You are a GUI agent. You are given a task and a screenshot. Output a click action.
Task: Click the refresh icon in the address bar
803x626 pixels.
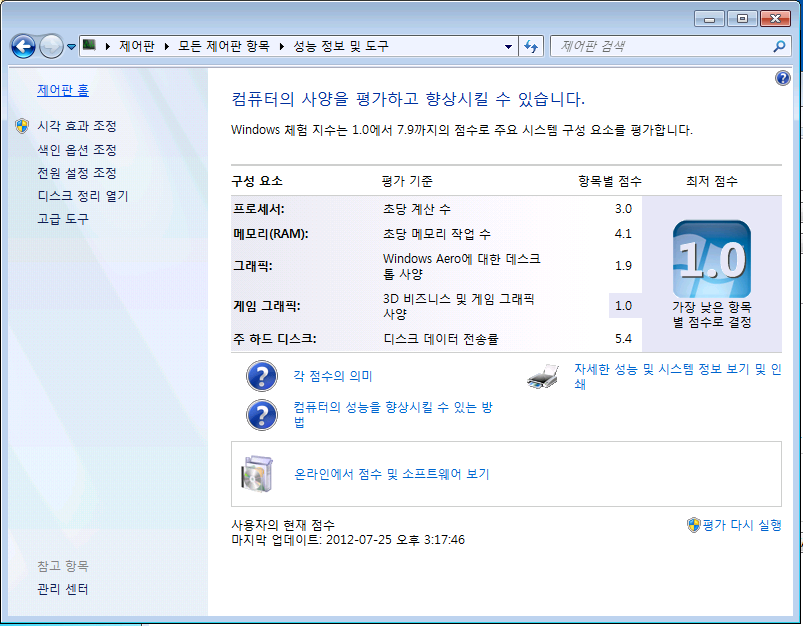tap(531, 46)
